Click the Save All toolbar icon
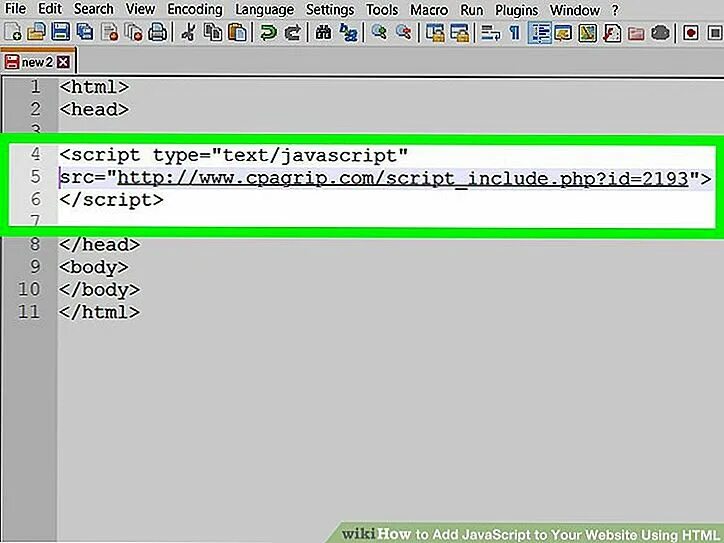Viewport: 724px width, 543px height. (85, 33)
